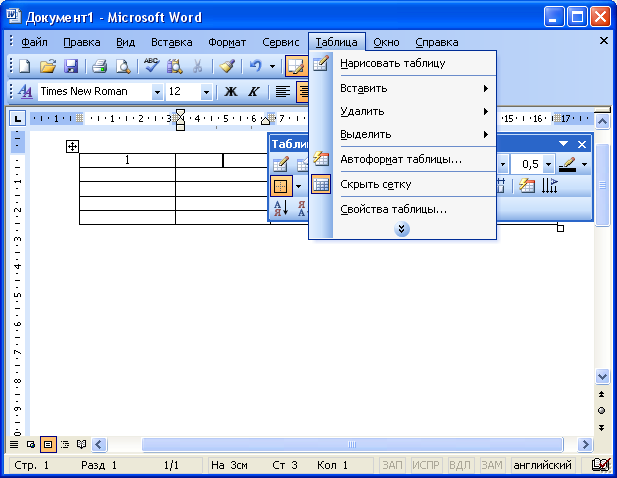
Task: Click the ruler tab-type selector L icon
Action: pyautogui.click(x=18, y=118)
